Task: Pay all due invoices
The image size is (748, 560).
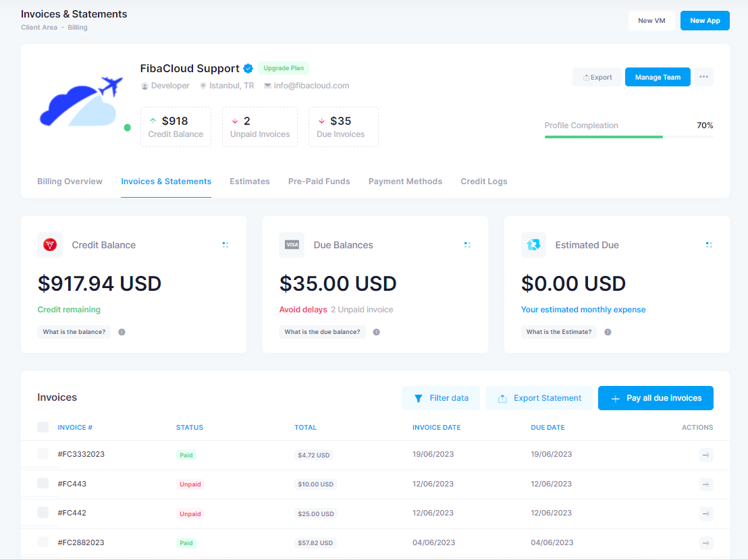Action: tap(656, 398)
